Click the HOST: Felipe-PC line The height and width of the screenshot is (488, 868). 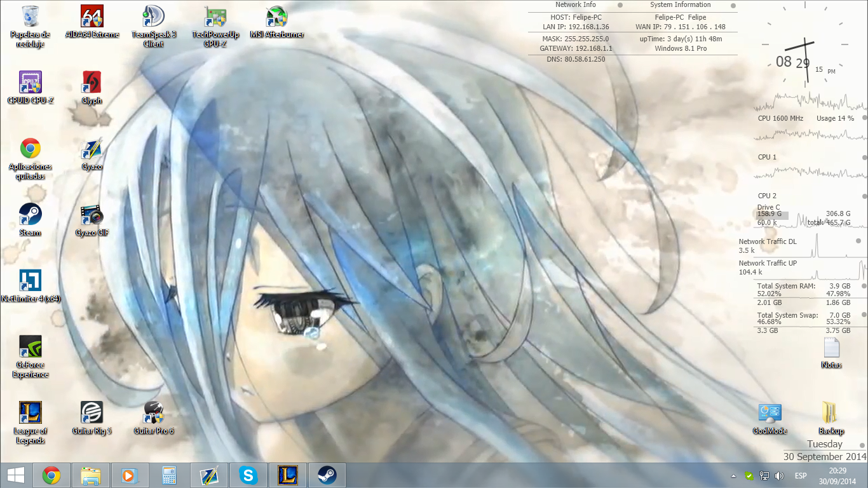576,18
